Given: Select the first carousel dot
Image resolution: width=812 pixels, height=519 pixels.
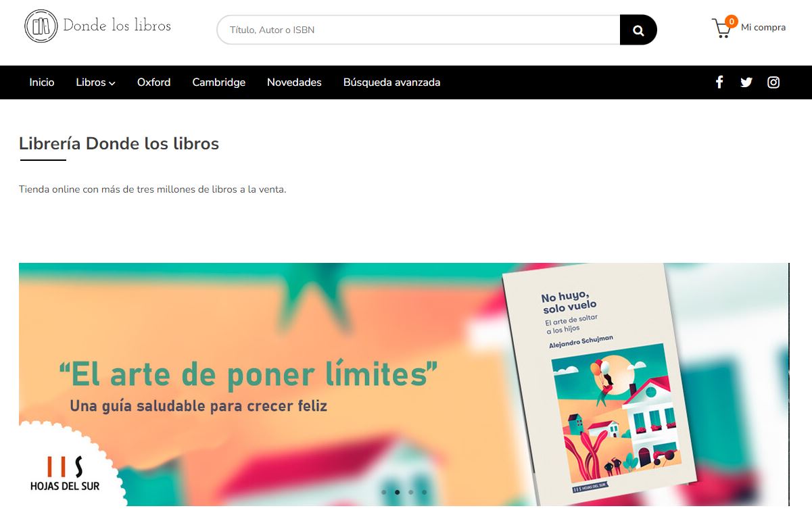Looking at the screenshot, I should point(383,492).
